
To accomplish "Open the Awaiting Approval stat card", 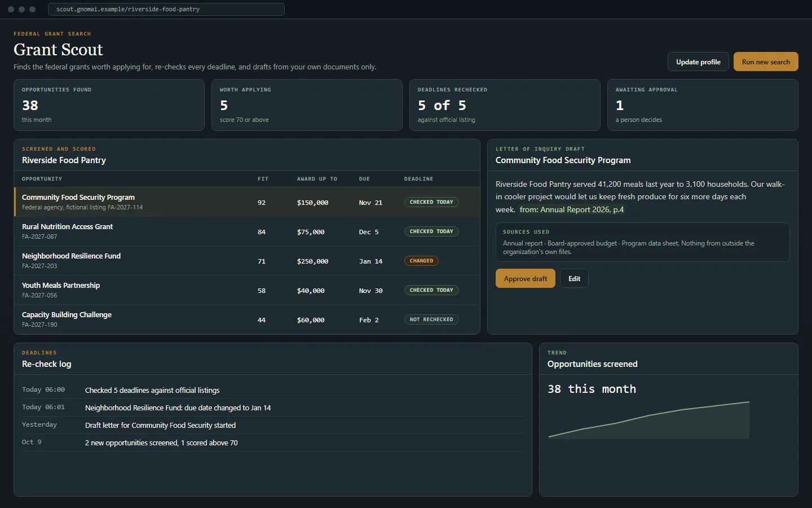I will click(x=703, y=105).
